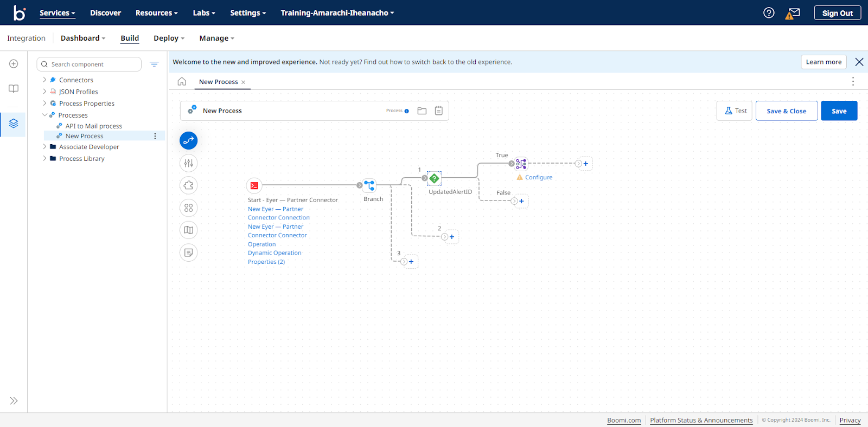The height and width of the screenshot is (427, 868).
Task: Select the blue shapes palette tool
Action: coord(189,141)
